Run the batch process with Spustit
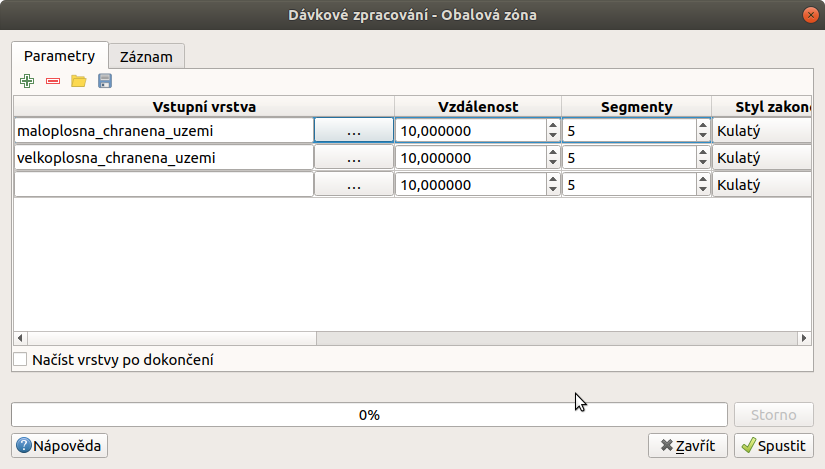Image resolution: width=825 pixels, height=469 pixels. [x=774, y=446]
